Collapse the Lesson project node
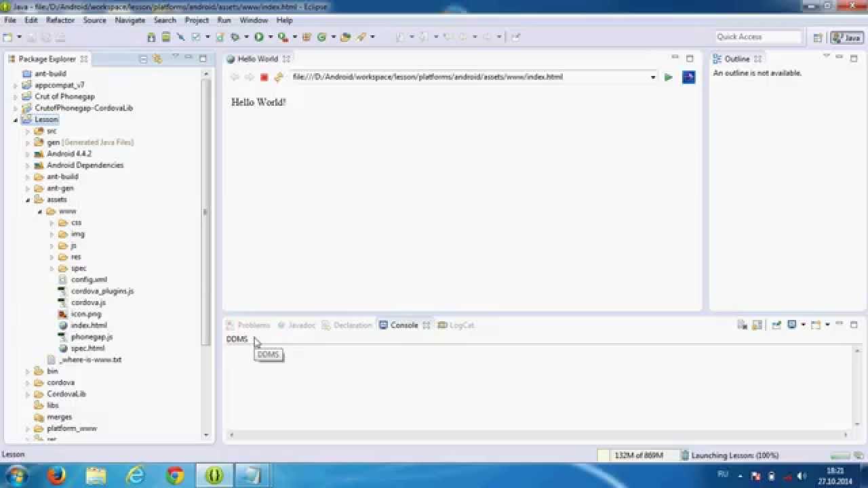This screenshot has height=488, width=868. [16, 120]
